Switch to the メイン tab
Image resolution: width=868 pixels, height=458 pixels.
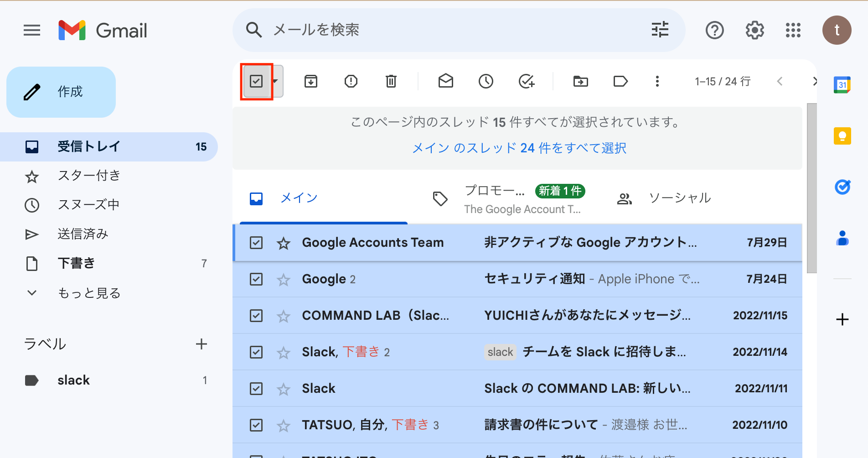click(x=324, y=198)
